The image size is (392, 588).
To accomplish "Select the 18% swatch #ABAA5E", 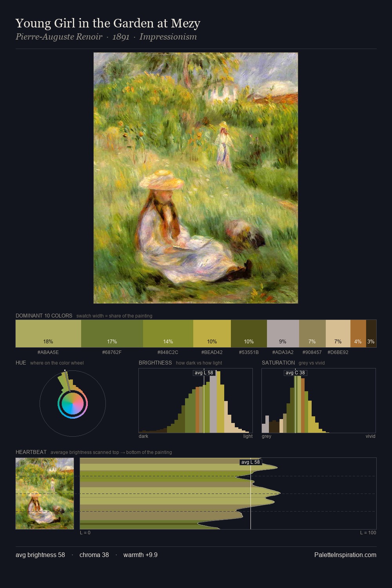I will 48,334.
